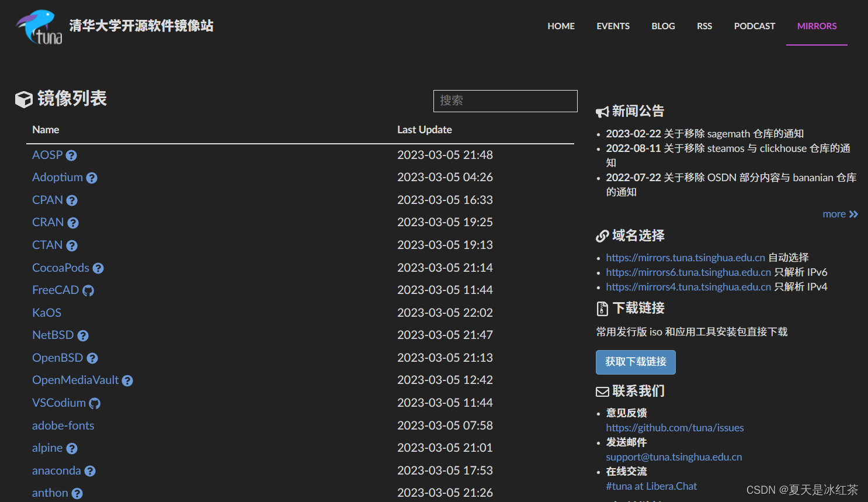This screenshot has height=502, width=868.
Task: Open the adobe-fonts mirror link
Action: [x=63, y=425]
